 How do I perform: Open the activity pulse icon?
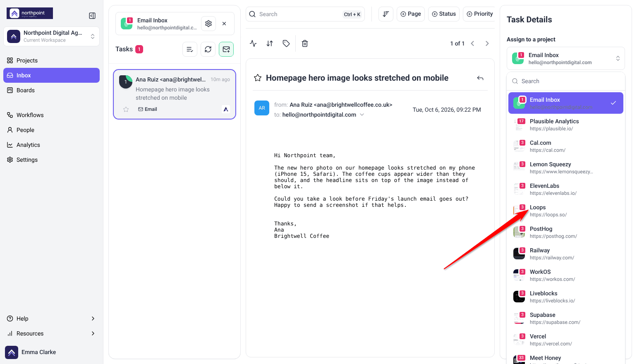pos(253,43)
